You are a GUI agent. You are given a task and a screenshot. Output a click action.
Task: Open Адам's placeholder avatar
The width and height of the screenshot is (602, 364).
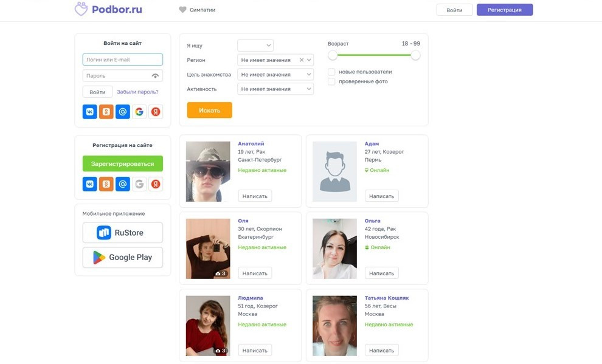tap(334, 171)
